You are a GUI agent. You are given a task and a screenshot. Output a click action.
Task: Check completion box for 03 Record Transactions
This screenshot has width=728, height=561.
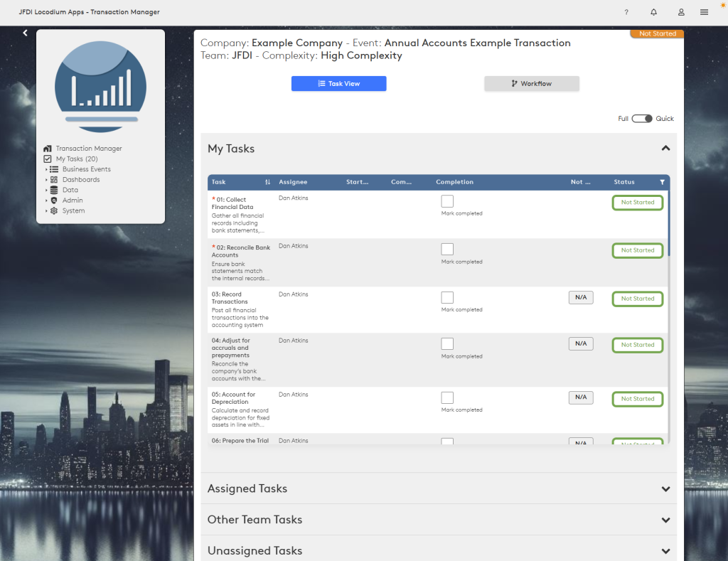[x=447, y=297]
